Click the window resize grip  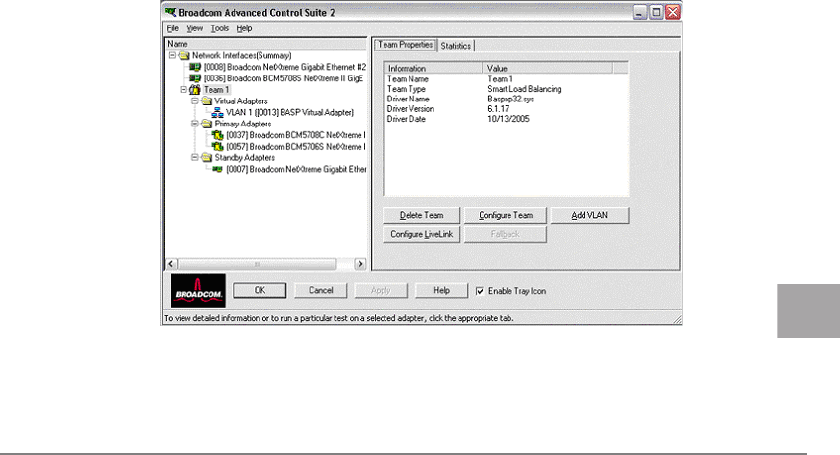(x=677, y=320)
